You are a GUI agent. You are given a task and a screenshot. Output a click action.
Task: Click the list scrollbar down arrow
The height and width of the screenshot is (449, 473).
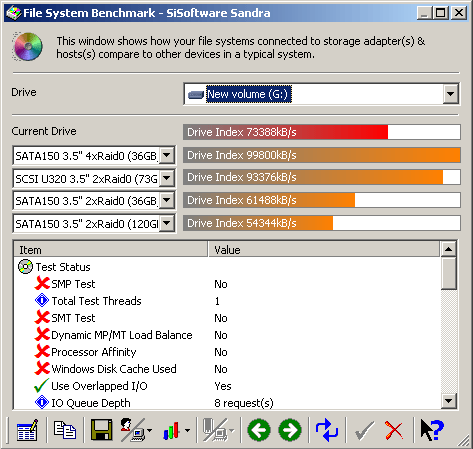click(449, 401)
